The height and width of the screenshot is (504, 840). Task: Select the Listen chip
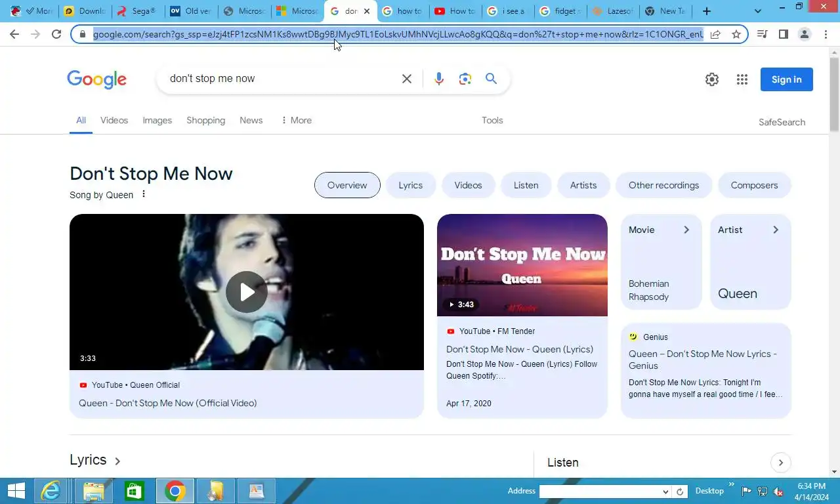[x=526, y=185]
